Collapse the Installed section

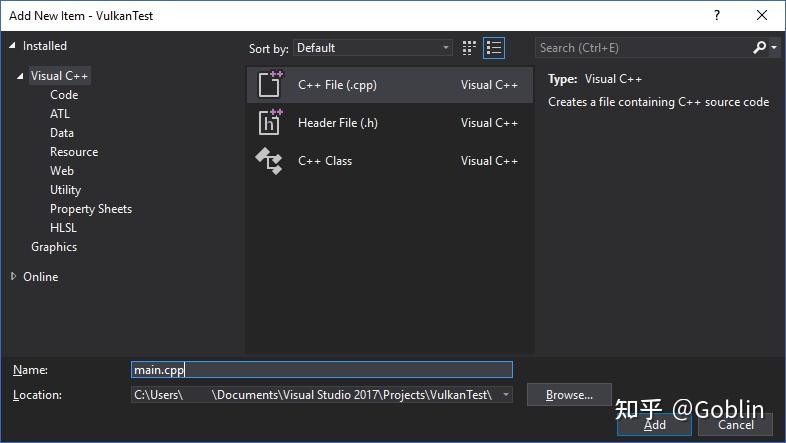[x=12, y=46]
